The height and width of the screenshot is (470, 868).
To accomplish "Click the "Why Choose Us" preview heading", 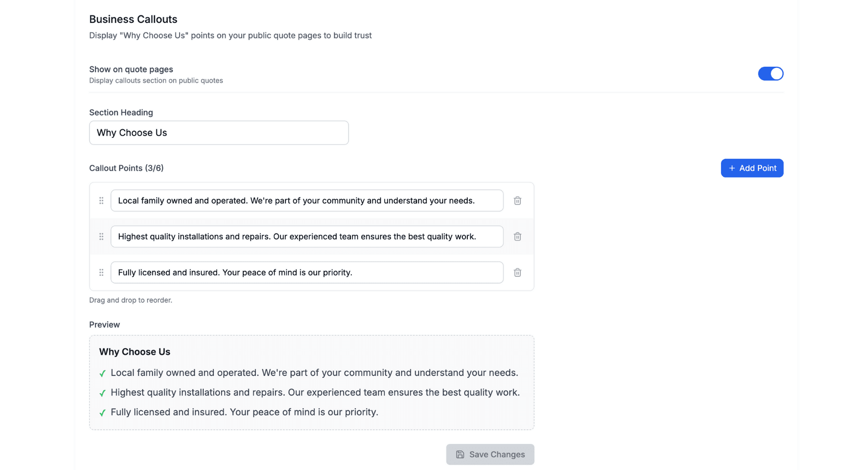I will [x=134, y=352].
